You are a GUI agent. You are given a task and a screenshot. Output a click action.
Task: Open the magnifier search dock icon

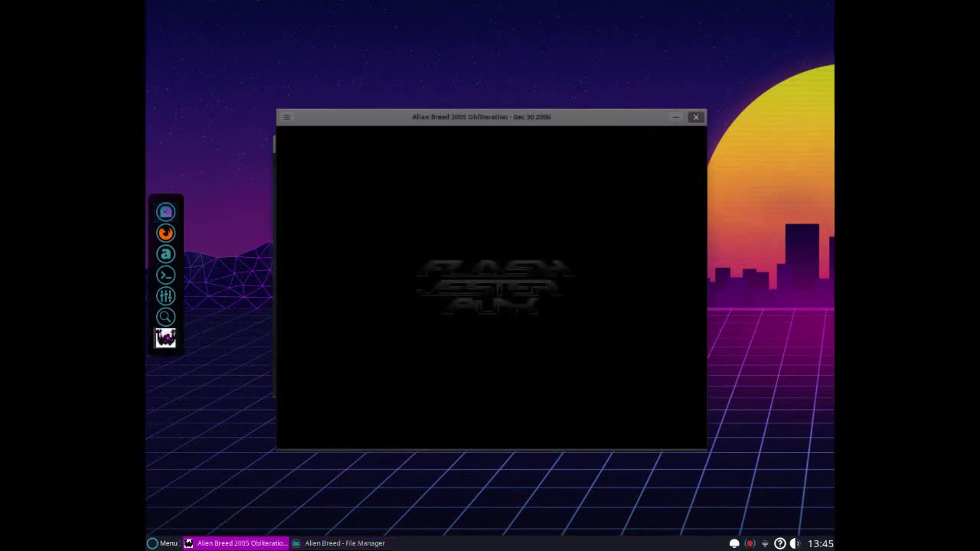[x=165, y=317]
